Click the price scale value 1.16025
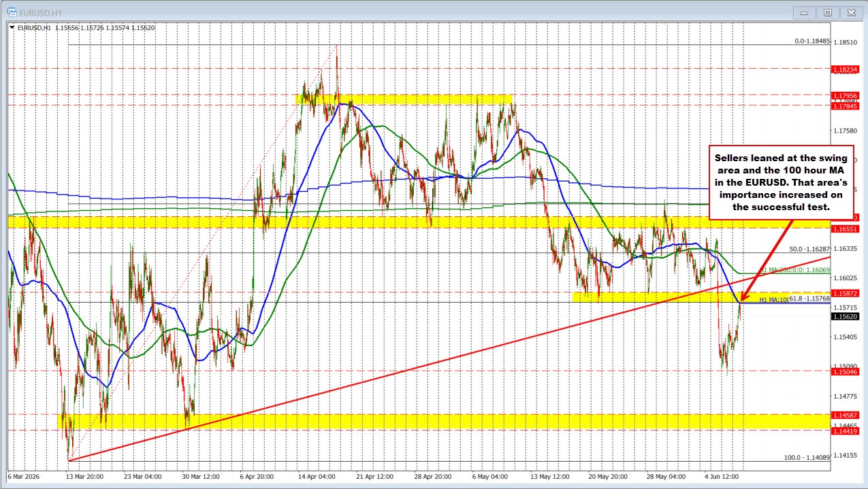 pos(846,278)
